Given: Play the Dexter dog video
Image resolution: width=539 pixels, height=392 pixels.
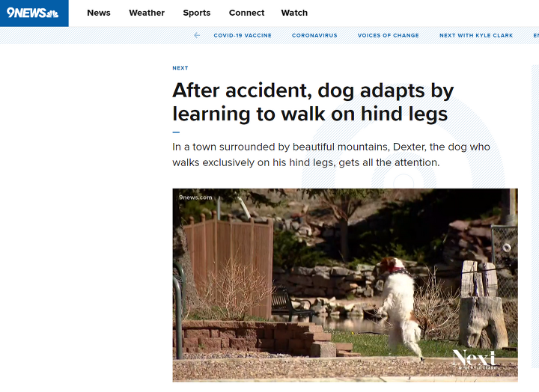Looking at the screenshot, I should [x=345, y=285].
